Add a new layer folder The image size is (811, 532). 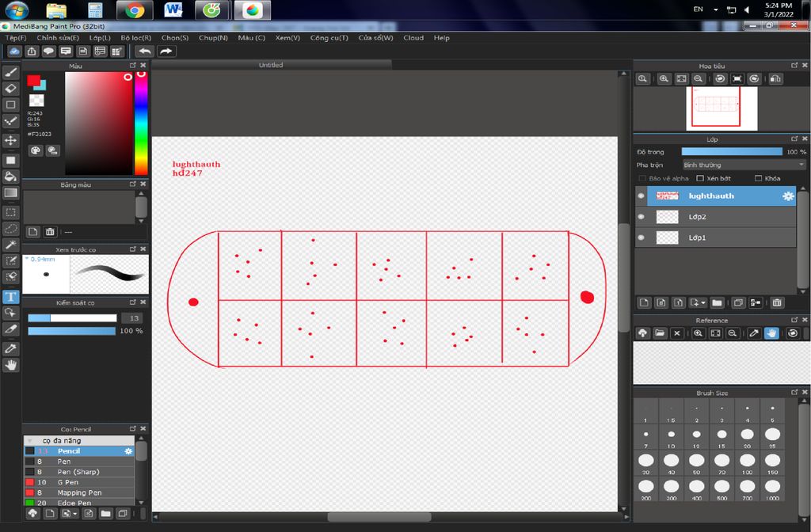[x=717, y=303]
